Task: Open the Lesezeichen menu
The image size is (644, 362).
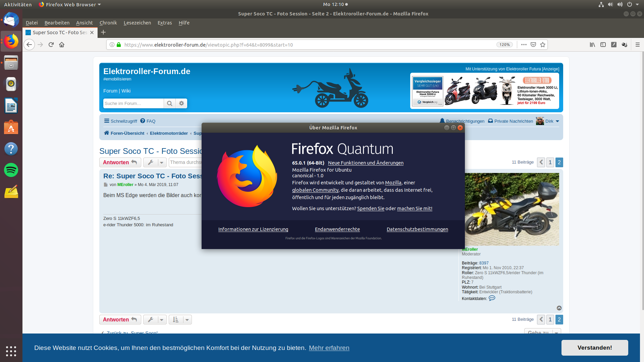Action: pyautogui.click(x=137, y=23)
